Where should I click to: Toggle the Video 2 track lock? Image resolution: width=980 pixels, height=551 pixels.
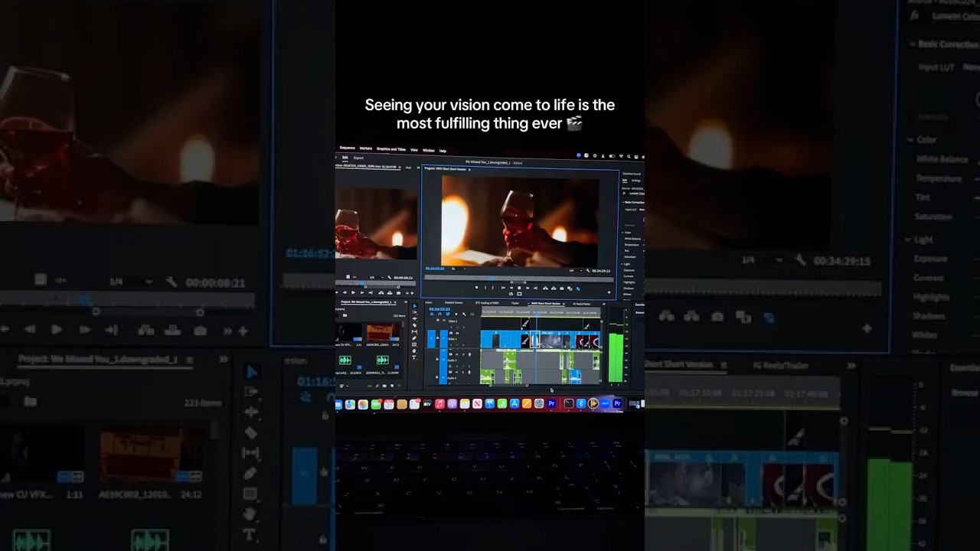click(438, 320)
